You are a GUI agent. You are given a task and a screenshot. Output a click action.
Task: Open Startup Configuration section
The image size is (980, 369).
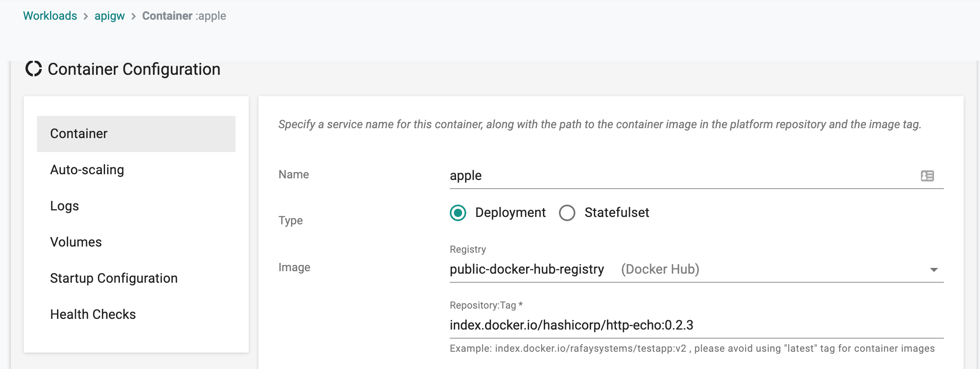[136, 279]
